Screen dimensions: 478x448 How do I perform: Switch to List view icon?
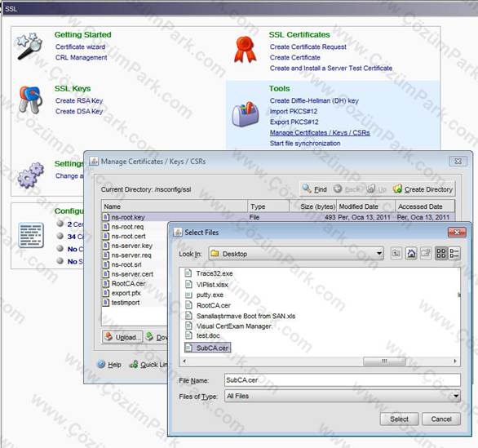(440, 254)
